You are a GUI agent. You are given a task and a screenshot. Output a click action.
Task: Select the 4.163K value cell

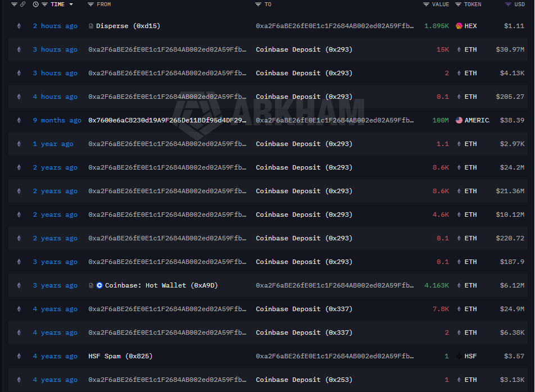[x=437, y=285]
